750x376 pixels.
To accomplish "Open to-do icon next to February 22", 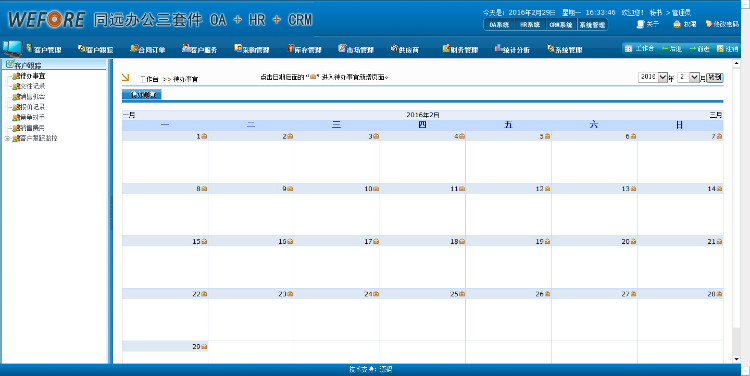I will (204, 294).
